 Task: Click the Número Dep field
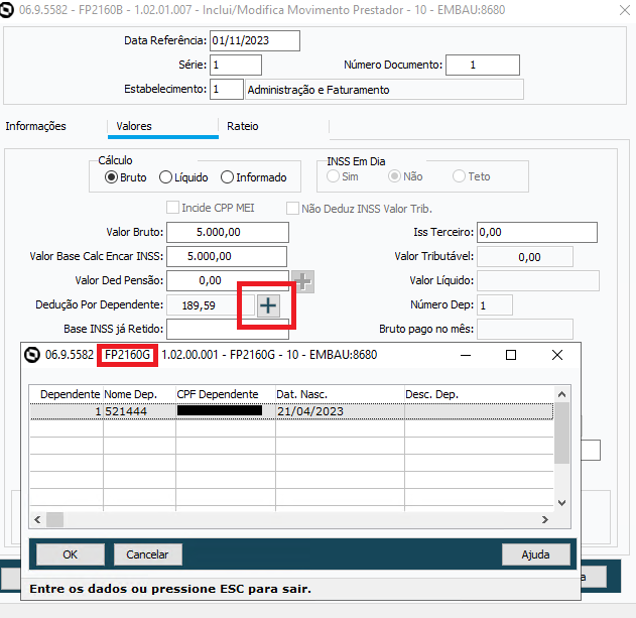495,305
